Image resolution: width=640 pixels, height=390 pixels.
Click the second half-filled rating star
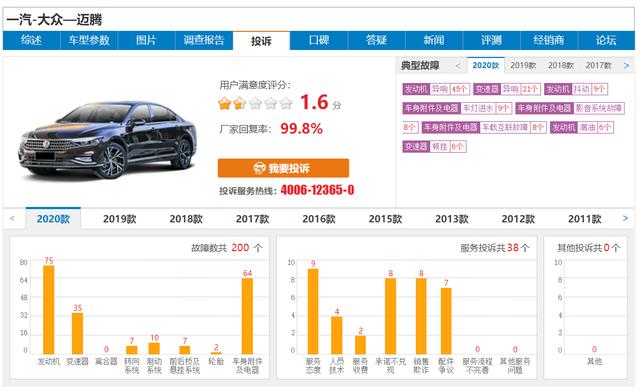240,103
